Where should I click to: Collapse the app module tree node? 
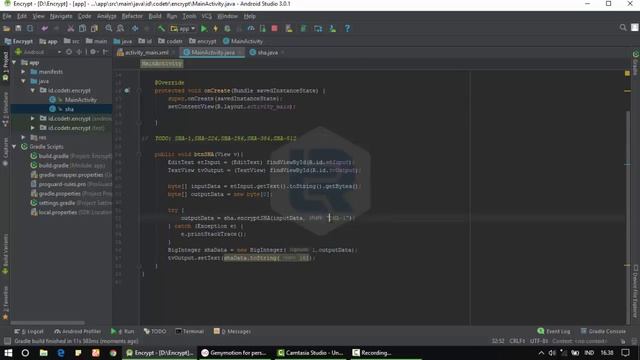[14, 62]
